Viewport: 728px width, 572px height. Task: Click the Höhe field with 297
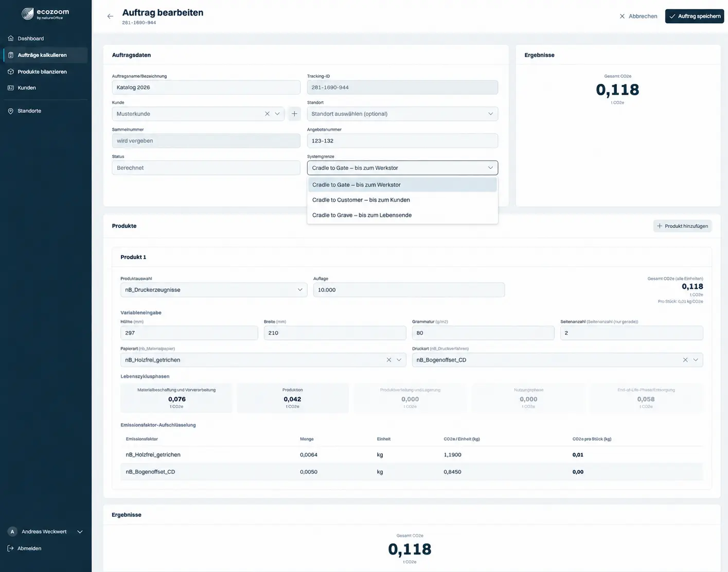coord(189,333)
